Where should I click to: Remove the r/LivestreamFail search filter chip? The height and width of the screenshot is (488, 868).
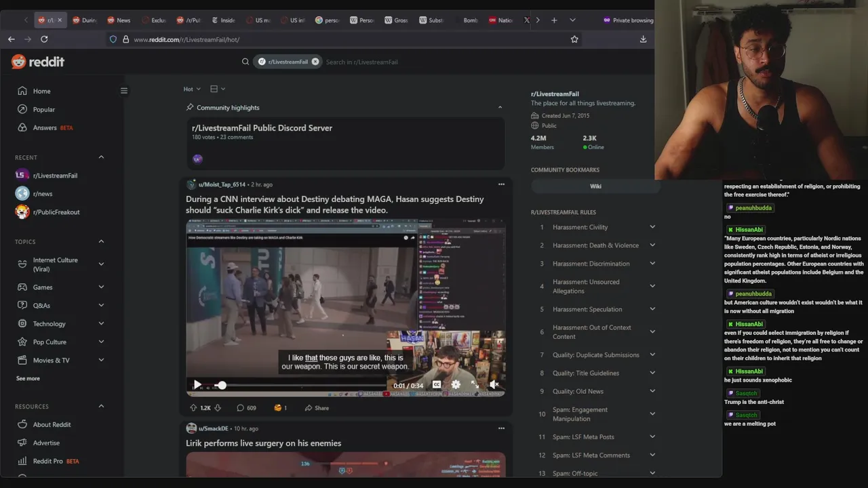(x=315, y=62)
